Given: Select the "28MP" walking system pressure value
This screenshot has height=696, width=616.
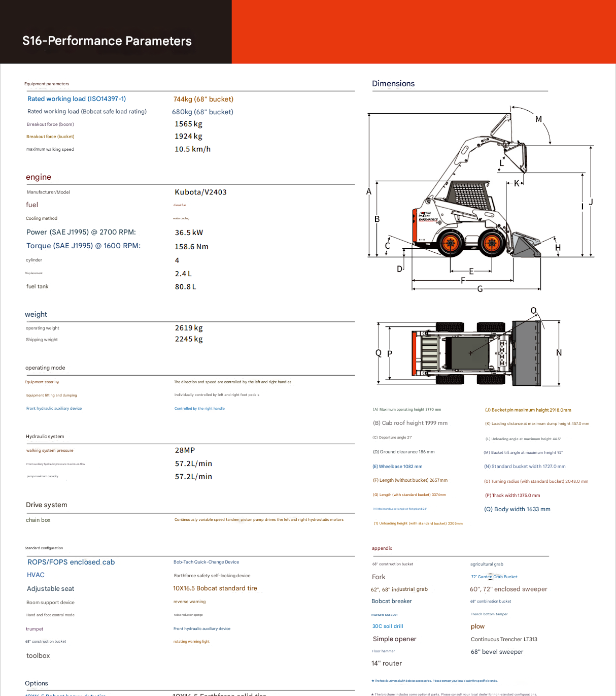Looking at the screenshot, I should point(185,450).
